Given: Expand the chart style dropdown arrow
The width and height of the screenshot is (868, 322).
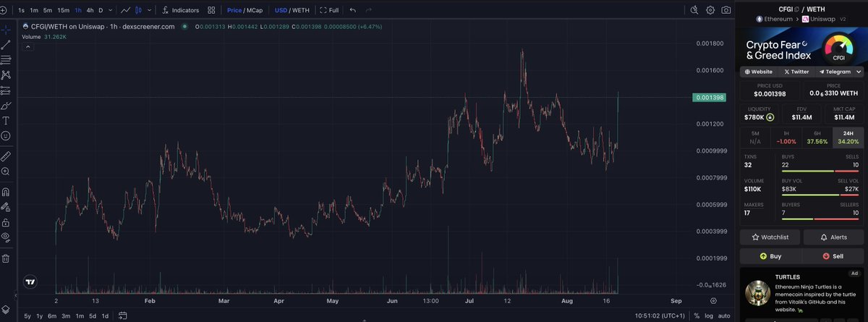Looking at the screenshot, I should tap(148, 10).
